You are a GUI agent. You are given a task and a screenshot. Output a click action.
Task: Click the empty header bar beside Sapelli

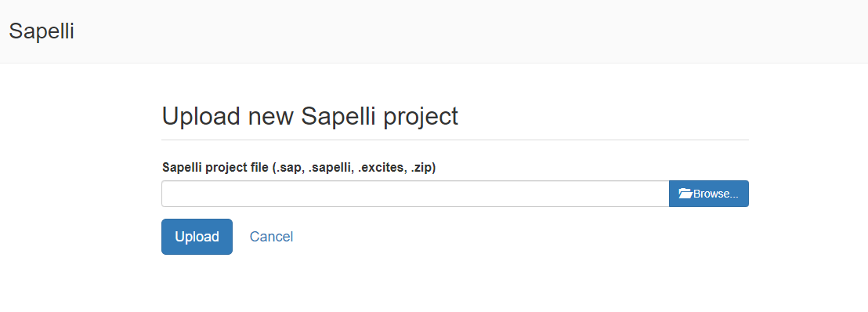[x=471, y=31]
